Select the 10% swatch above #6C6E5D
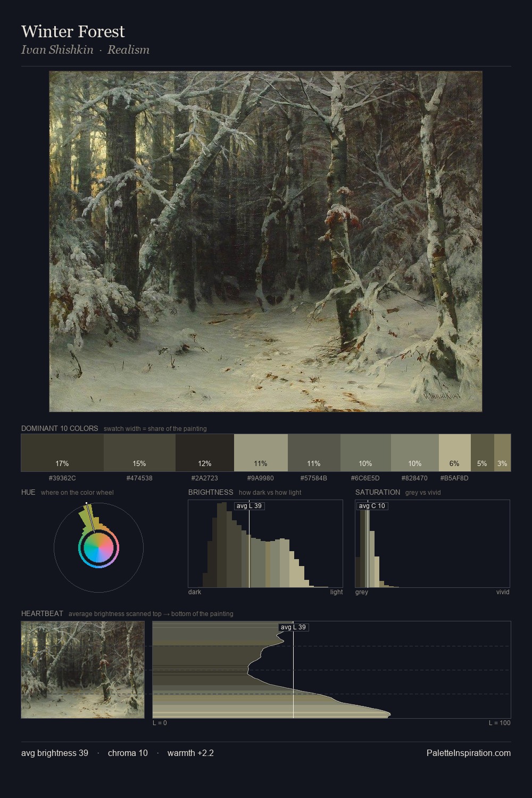Image resolution: width=532 pixels, height=798 pixels. (365, 453)
